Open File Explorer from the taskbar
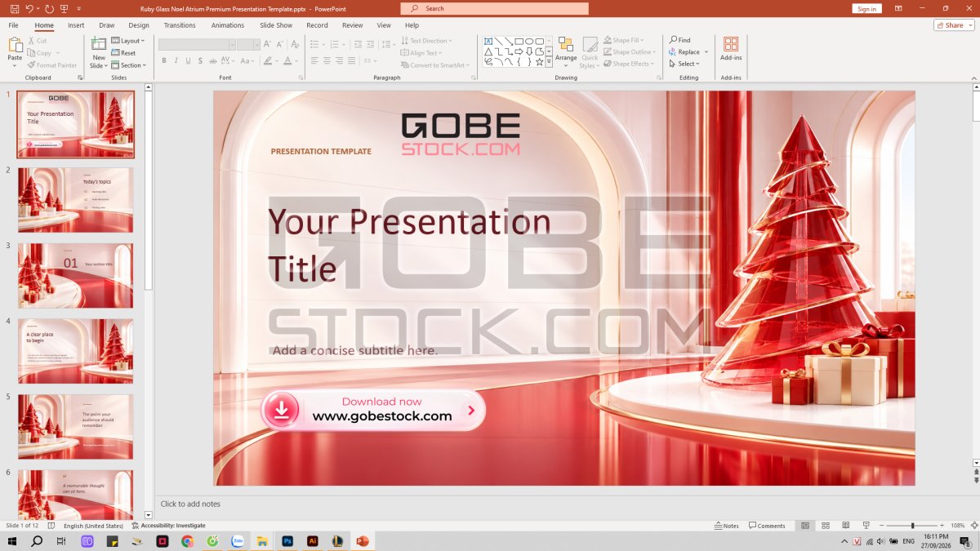This screenshot has width=980, height=551. click(262, 541)
